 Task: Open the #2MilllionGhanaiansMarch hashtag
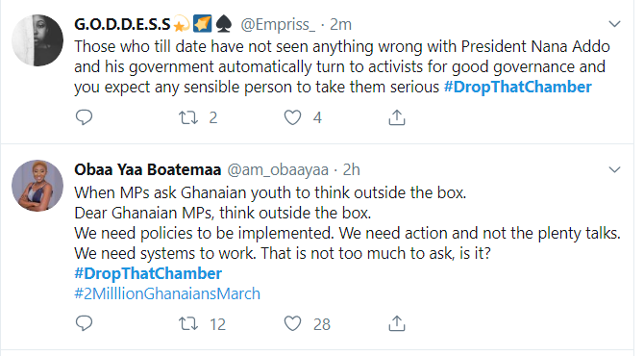coord(167,293)
